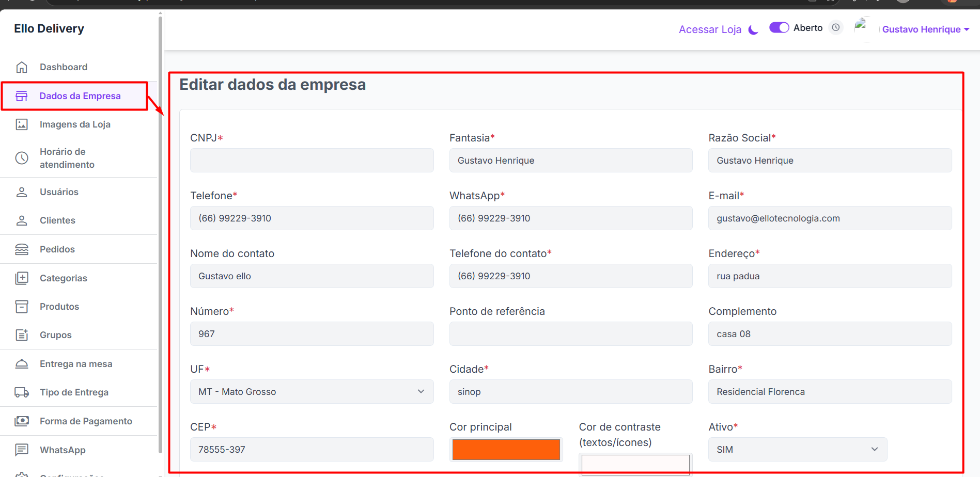The image size is (980, 477).
Task: Click the Fantasia input field
Action: [x=571, y=161]
